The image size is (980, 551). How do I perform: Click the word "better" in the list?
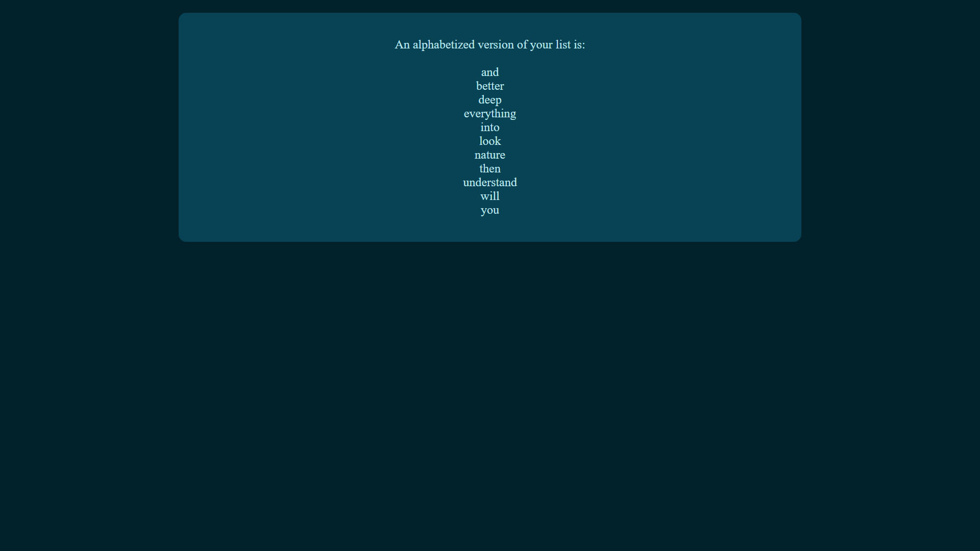489,86
